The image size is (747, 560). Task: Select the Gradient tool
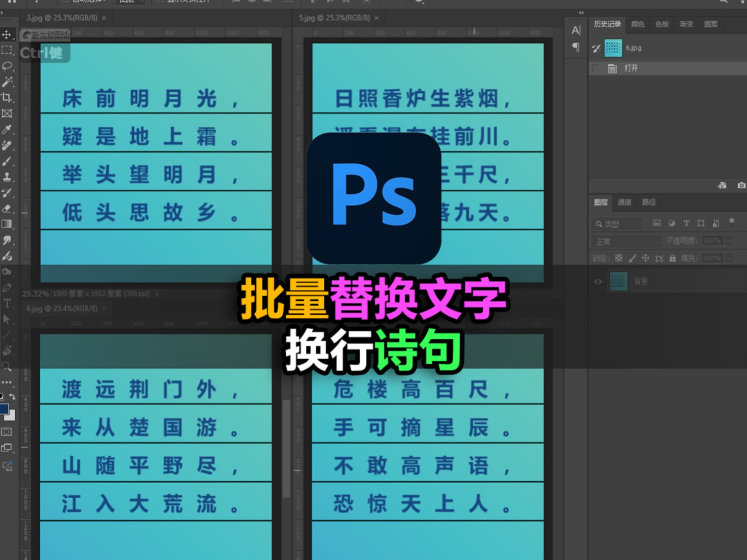[x=7, y=224]
